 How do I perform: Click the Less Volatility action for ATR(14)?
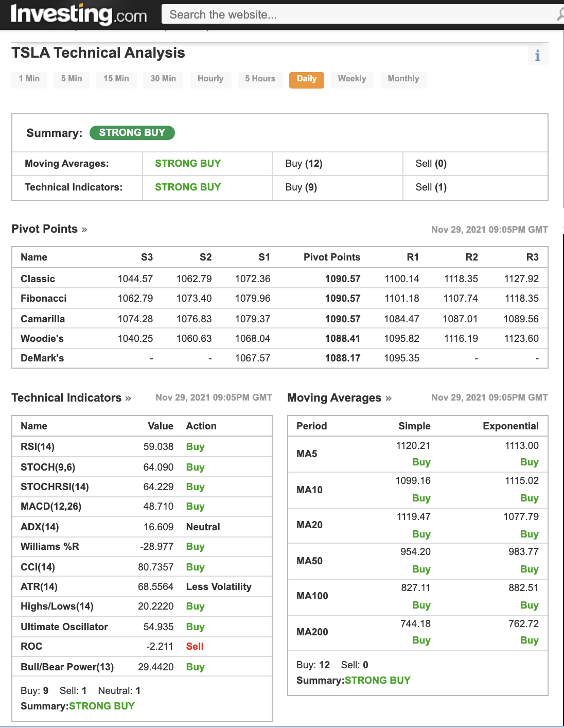point(219,587)
